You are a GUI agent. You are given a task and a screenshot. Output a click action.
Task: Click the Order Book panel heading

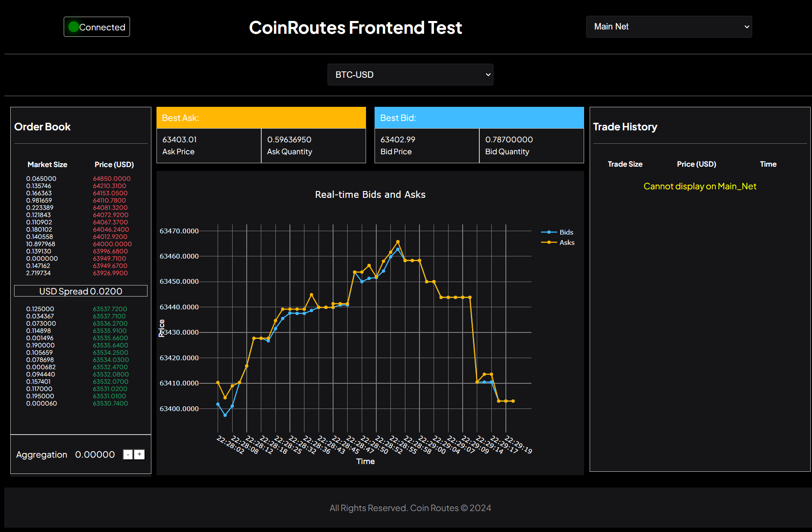[x=42, y=127]
